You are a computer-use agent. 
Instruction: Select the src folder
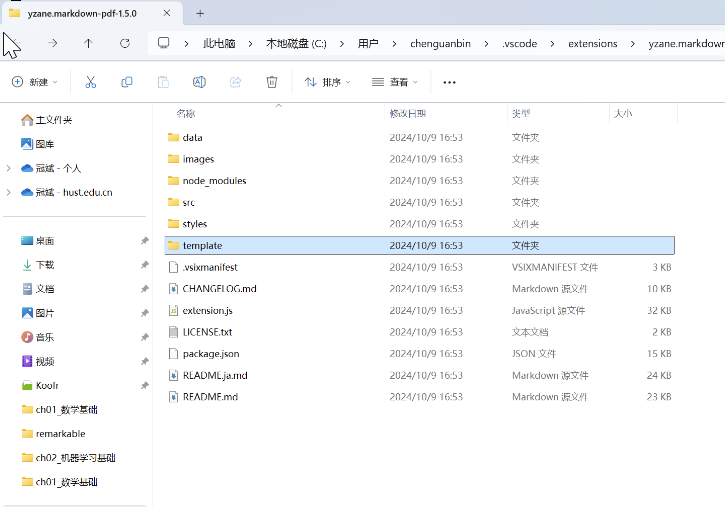(419, 202)
